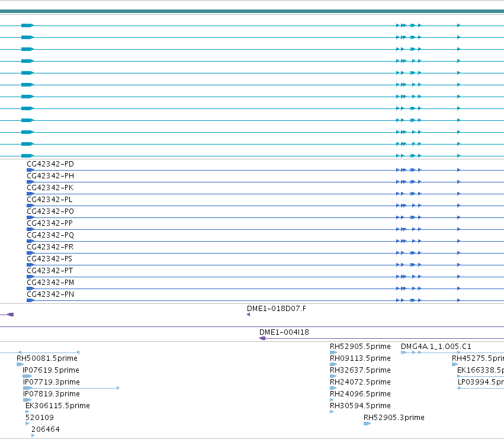Click the alignment glyph under IP07619.5prime

pyautogui.click(x=27, y=376)
